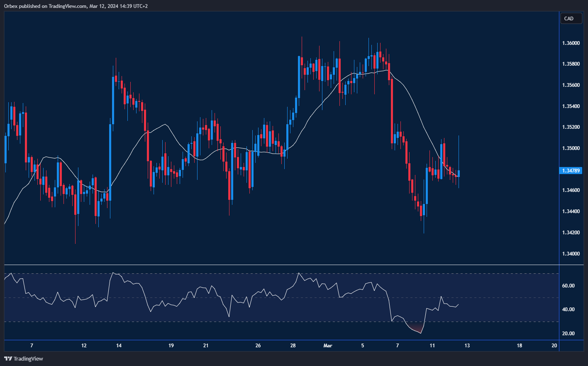Select the 40.00 RSI scale label
This screenshot has width=588, height=366.
(568, 310)
